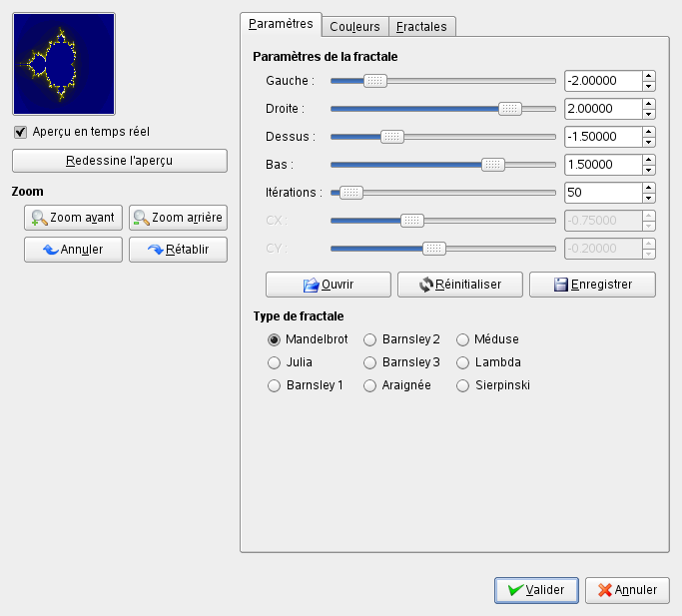Screen dimensions: 682x616
Task: Decrease the Gauche value with down arrow
Action: click(648, 86)
